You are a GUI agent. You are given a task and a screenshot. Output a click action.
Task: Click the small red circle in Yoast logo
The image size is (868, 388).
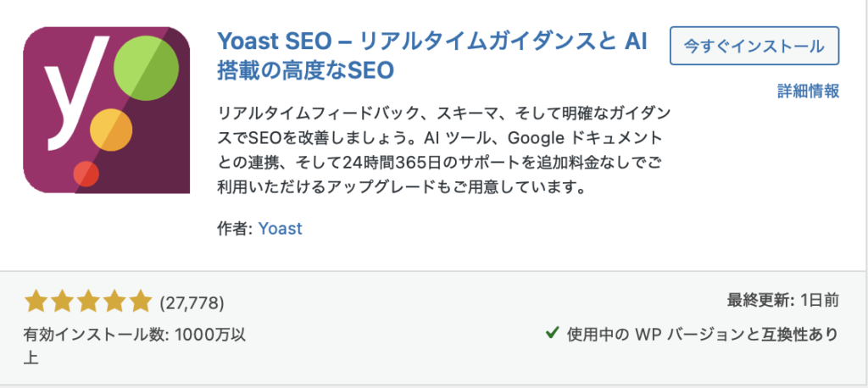86,174
